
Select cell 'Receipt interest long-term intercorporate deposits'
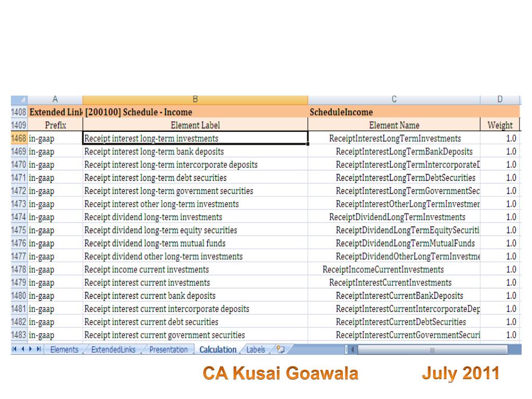(x=195, y=165)
